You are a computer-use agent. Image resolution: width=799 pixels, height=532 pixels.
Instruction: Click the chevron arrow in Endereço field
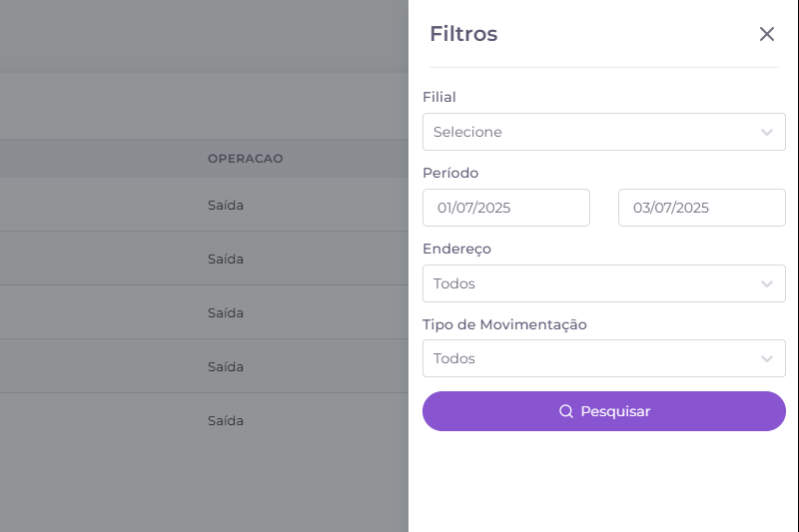(x=766, y=283)
